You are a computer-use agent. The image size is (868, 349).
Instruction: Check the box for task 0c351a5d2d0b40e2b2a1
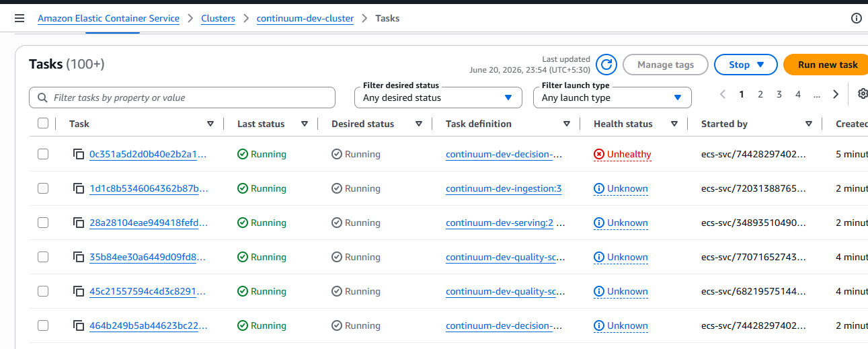coord(43,154)
